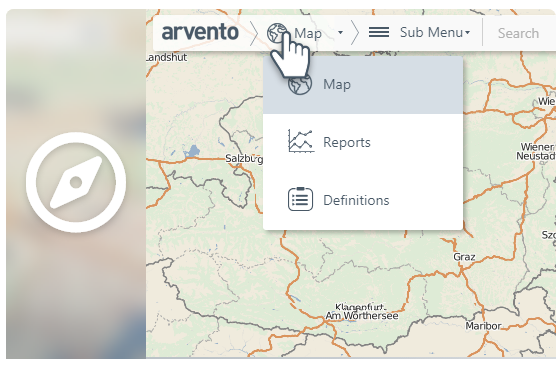Select Map in the dropdown menu
The width and height of the screenshot is (556, 368).
[363, 85]
